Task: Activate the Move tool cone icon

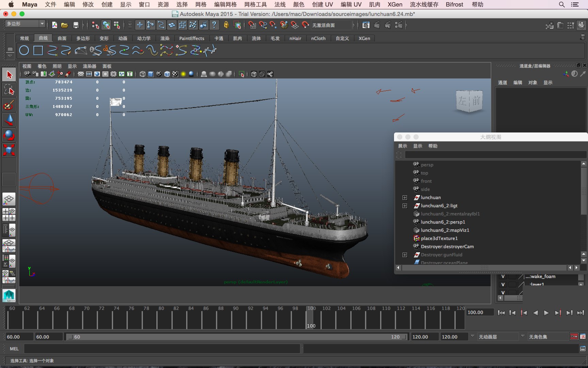Action: coord(9,120)
